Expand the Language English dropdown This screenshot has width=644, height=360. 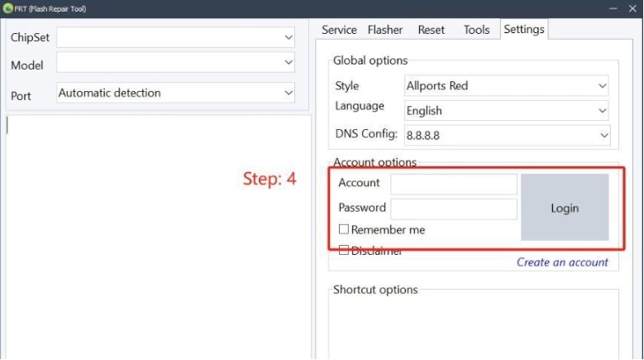(x=506, y=110)
